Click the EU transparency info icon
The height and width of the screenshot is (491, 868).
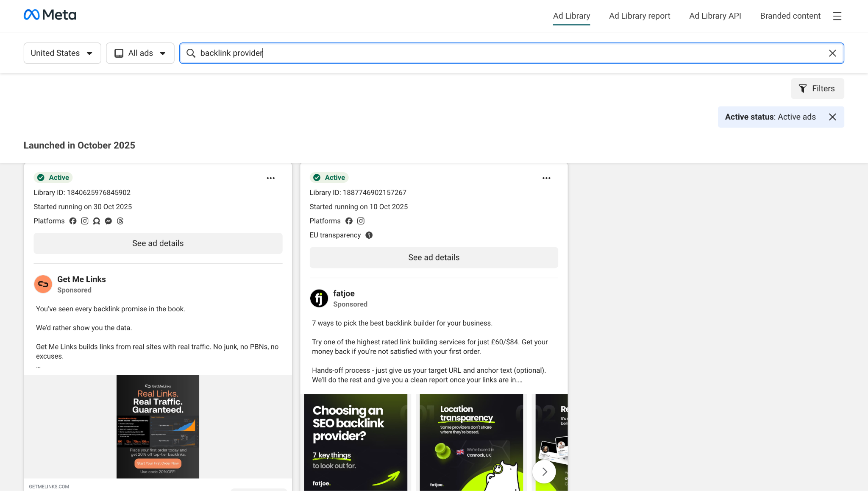coord(369,235)
